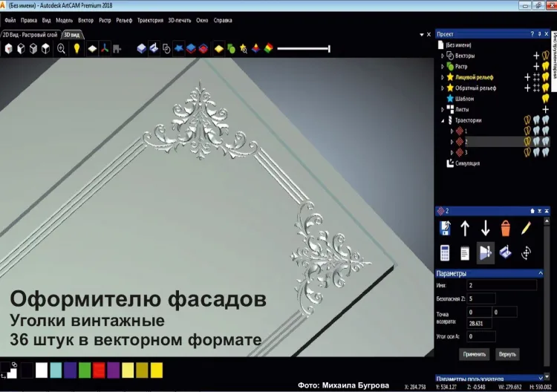Collapse the Параметры section chevron
The width and height of the screenshot is (557, 392).
[x=541, y=273]
